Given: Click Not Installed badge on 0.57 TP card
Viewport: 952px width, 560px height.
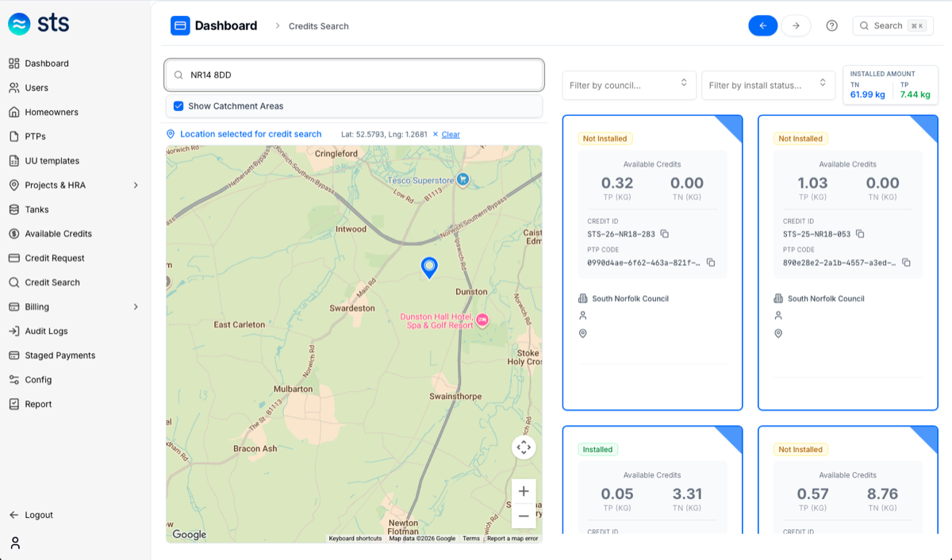Looking at the screenshot, I should 800,450.
